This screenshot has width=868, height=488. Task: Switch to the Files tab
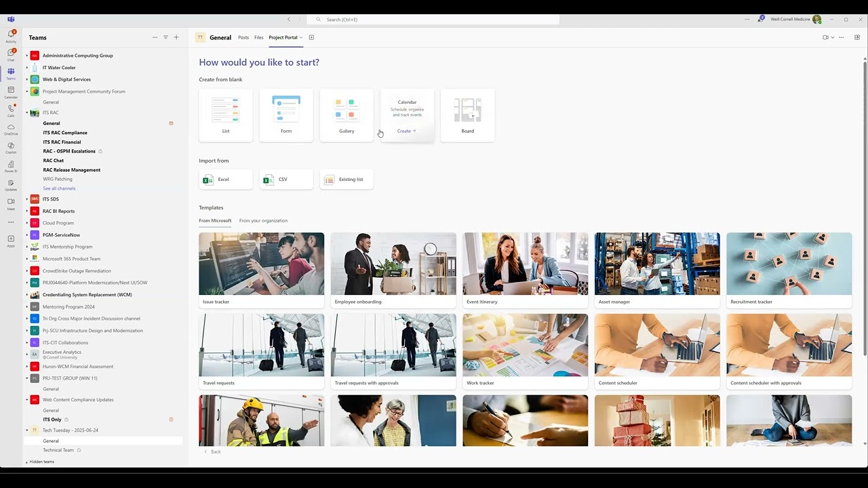click(x=259, y=37)
